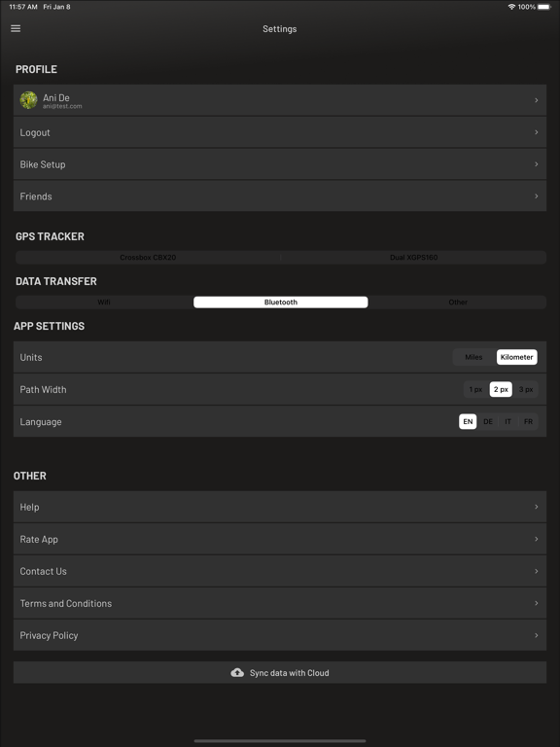This screenshot has width=560, height=747.
Task: Click the Settings page title
Action: [280, 29]
